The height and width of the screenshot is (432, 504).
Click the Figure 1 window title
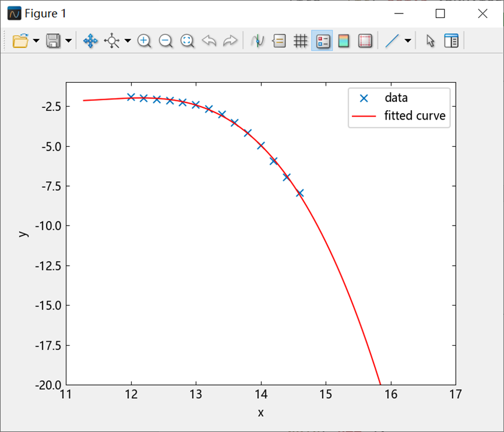tap(45, 13)
